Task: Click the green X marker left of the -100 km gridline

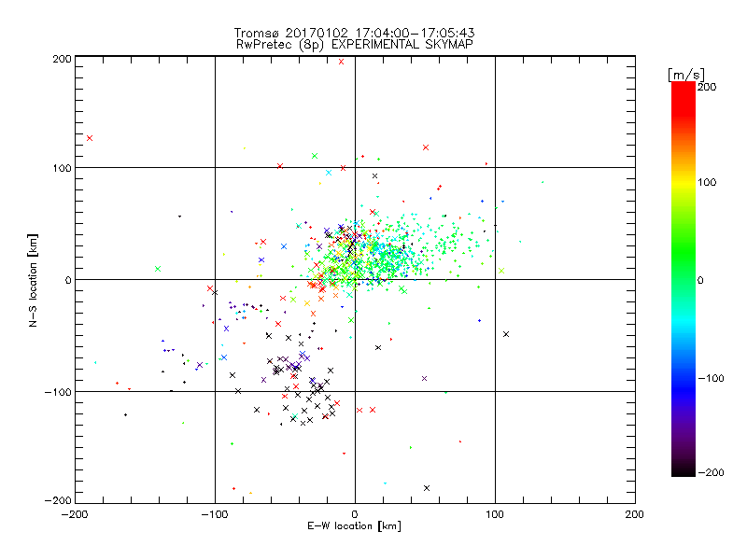Action: (158, 269)
